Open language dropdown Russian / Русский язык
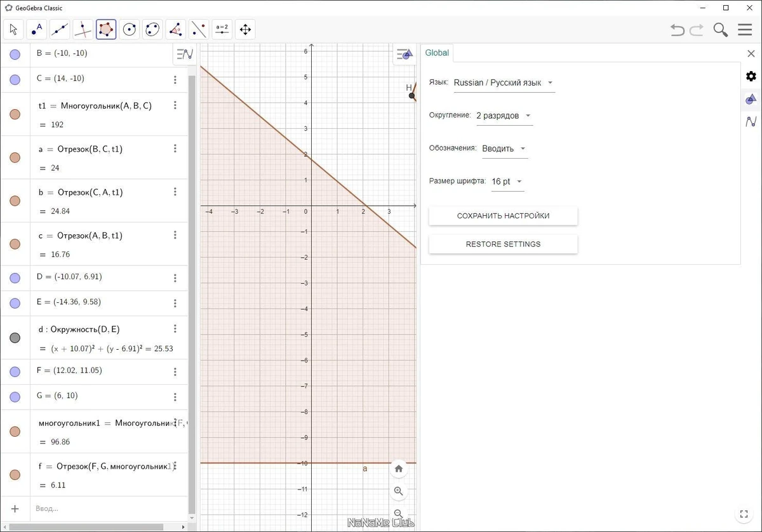Screen dimensions: 762x532 click(504, 83)
